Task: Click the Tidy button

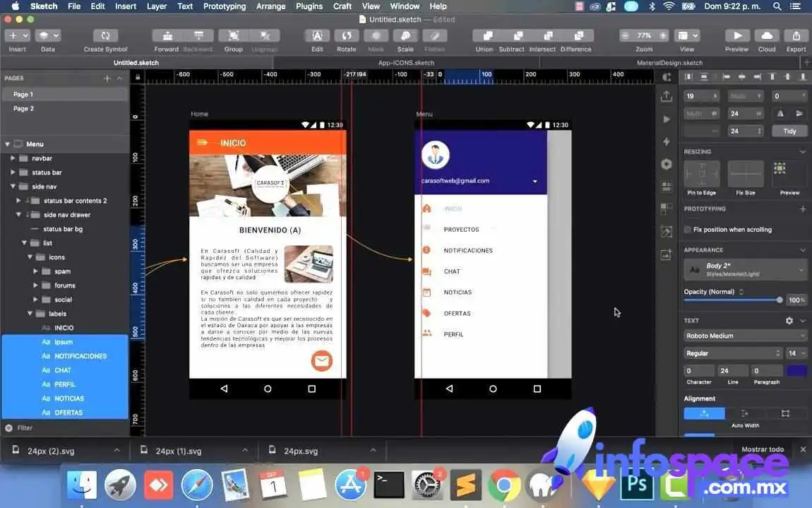Action: [x=789, y=131]
